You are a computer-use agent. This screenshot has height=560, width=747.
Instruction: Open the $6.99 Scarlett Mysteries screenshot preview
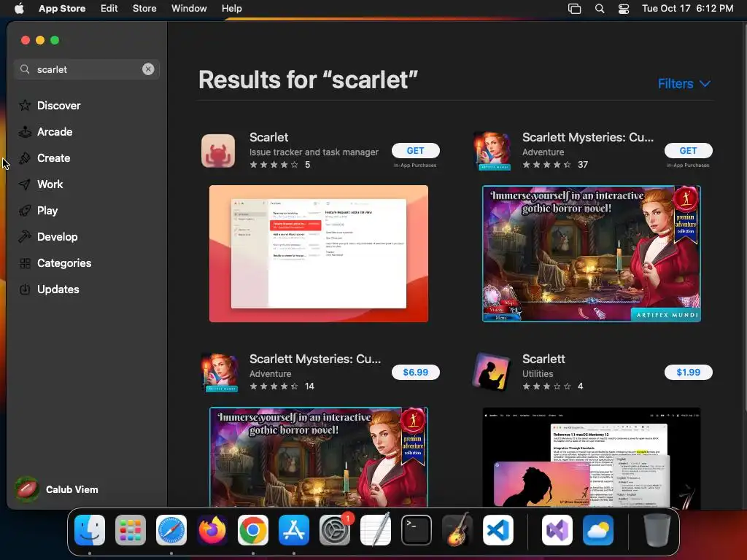click(319, 457)
